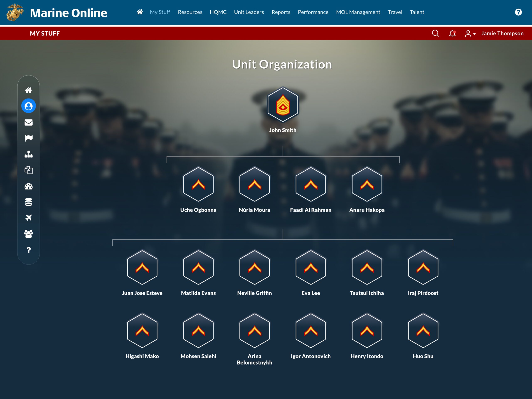Click the Anaru Hakopa name label
This screenshot has height=399, width=532.
coord(367,210)
